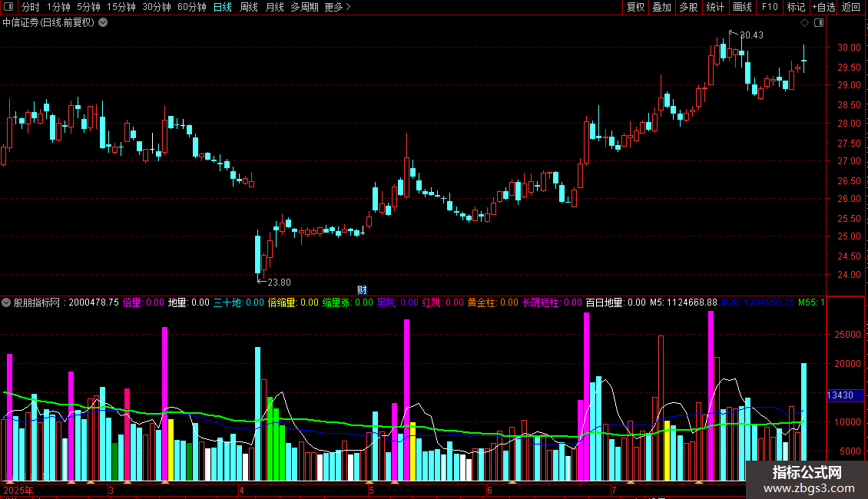Click the 13430 volume axis marker

click(843, 395)
